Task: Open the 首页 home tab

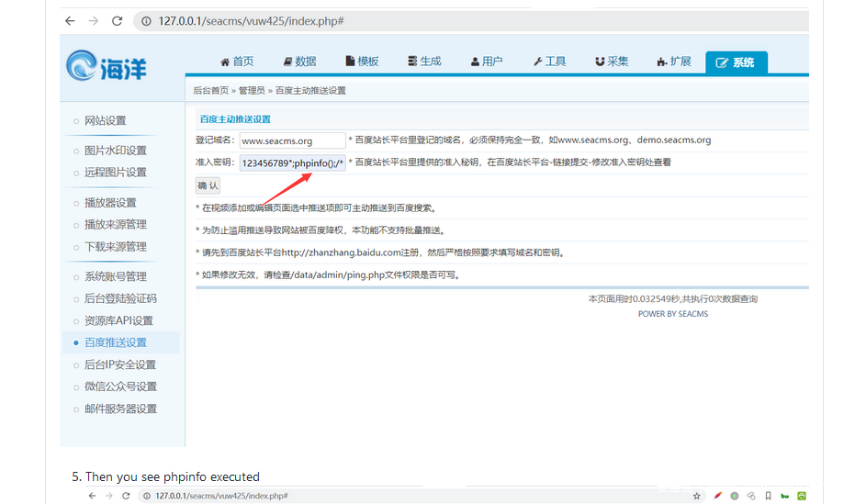Action: tap(237, 62)
